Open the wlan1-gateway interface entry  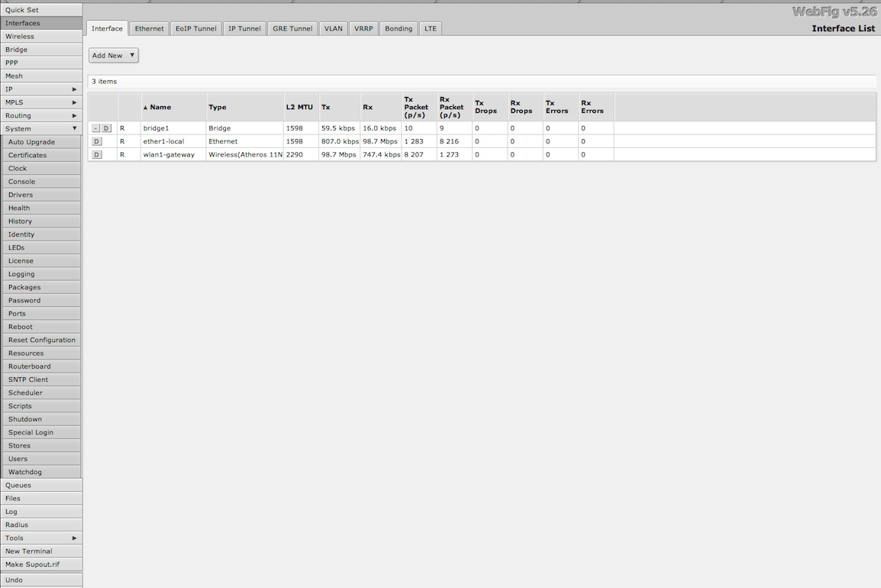pos(169,154)
